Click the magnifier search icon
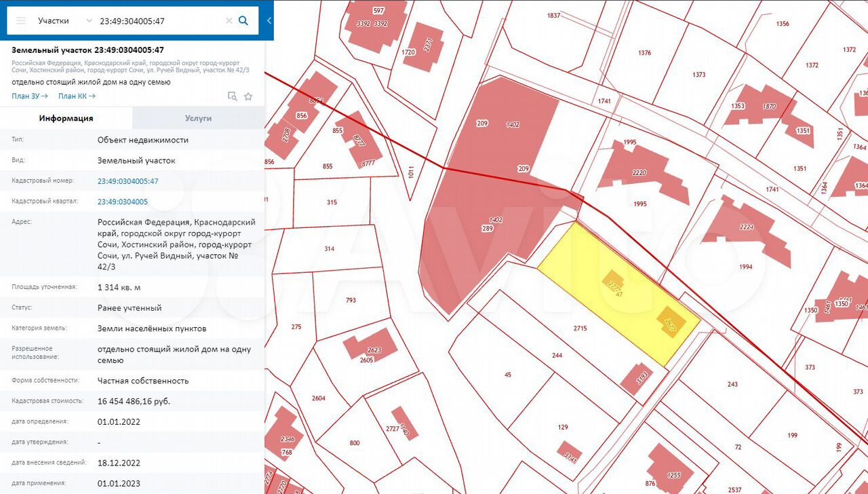Viewport: 868px width, 494px height. click(243, 20)
